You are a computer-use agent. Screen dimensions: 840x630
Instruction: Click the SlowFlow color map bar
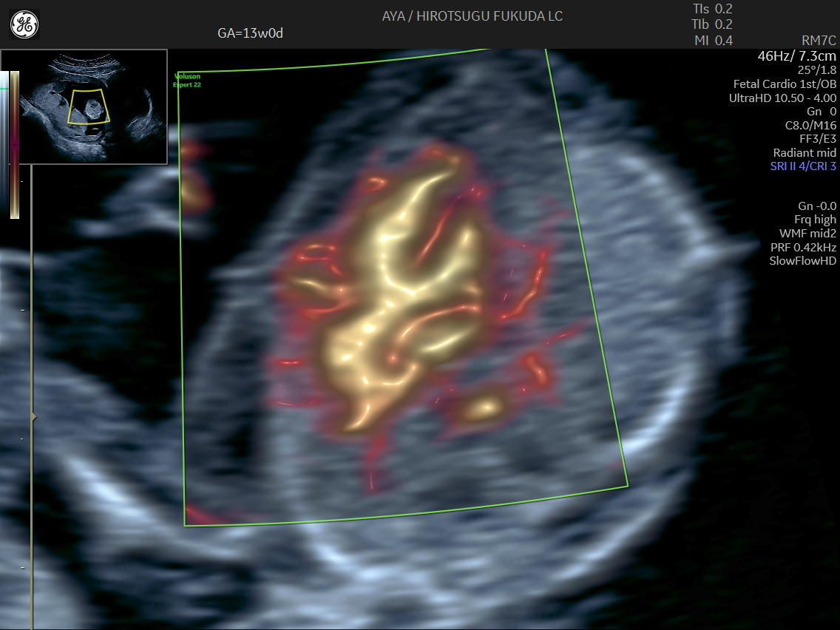(x=15, y=145)
